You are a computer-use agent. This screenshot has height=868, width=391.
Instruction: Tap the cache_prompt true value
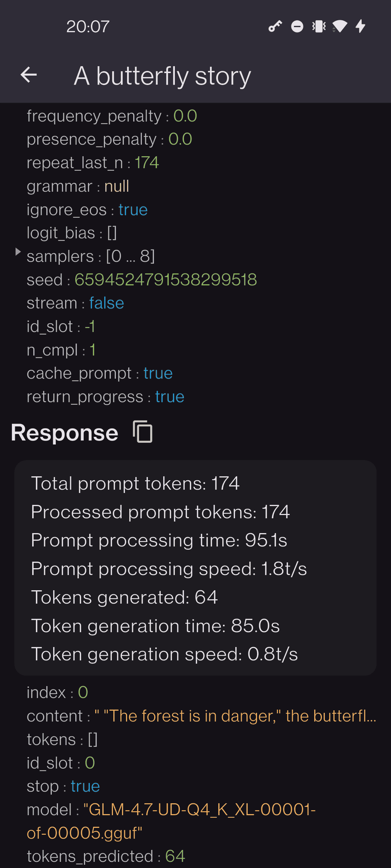pyautogui.click(x=158, y=373)
